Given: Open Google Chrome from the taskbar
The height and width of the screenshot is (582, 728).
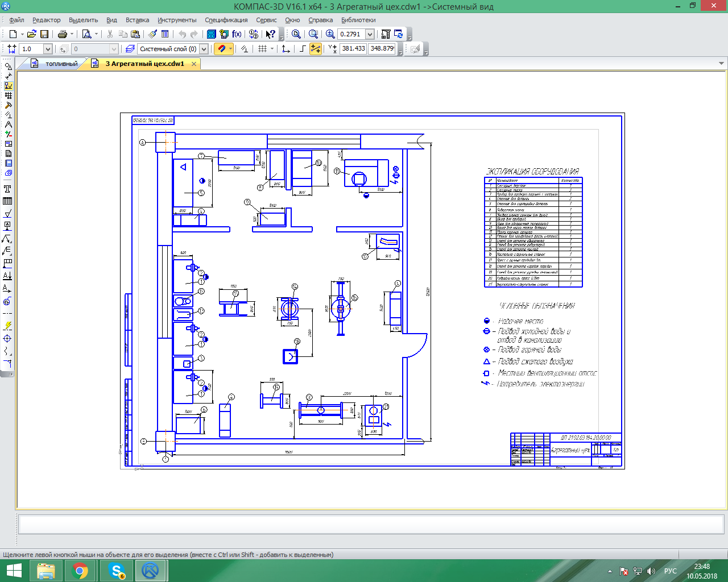Looking at the screenshot, I should point(80,571).
